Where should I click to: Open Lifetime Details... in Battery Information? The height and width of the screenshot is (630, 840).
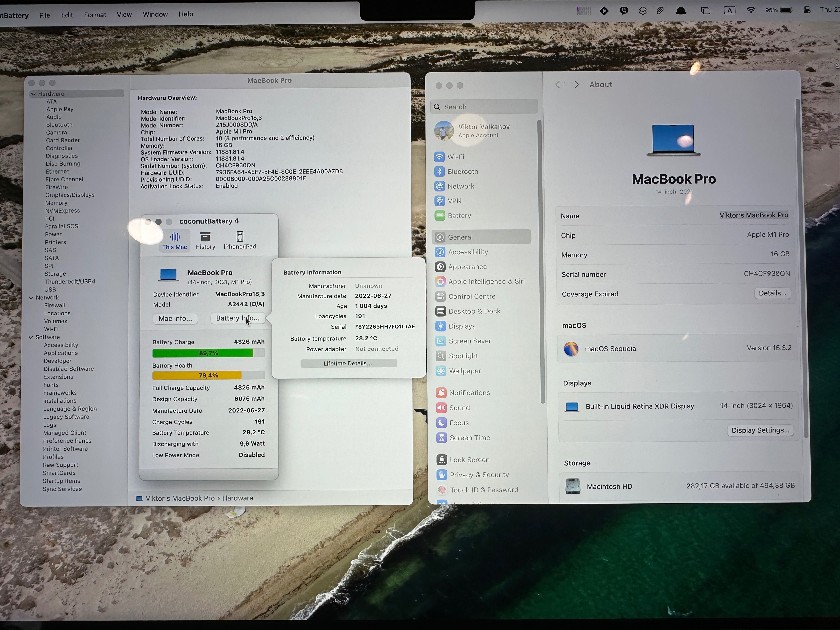point(349,363)
